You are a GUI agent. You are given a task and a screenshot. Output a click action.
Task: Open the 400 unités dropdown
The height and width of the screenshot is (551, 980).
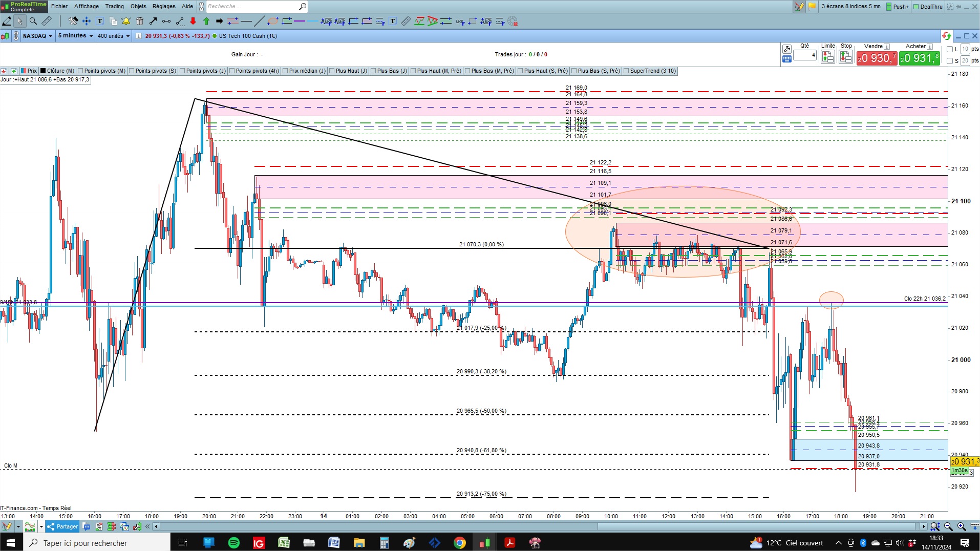coord(114,36)
